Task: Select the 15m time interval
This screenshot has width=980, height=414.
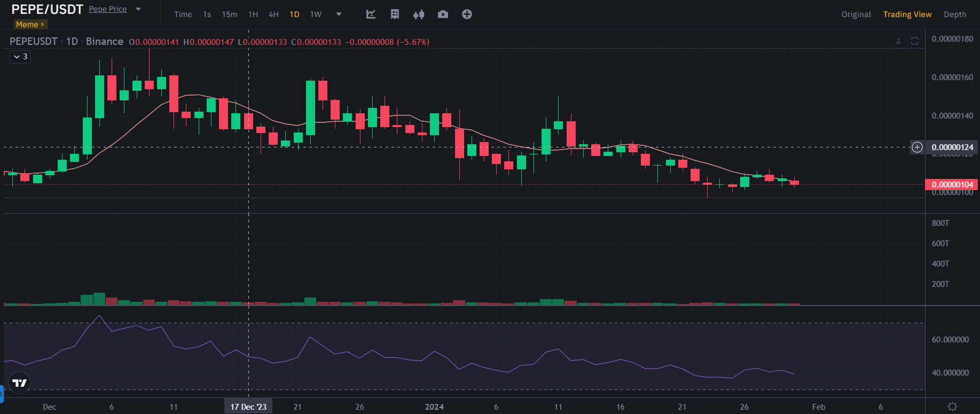Action: 230,14
